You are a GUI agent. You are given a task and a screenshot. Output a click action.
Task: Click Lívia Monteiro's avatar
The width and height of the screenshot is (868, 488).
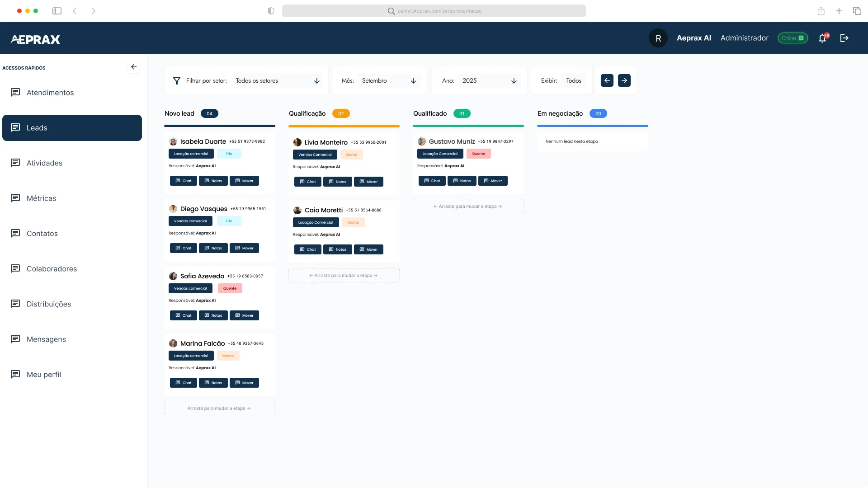(x=297, y=142)
